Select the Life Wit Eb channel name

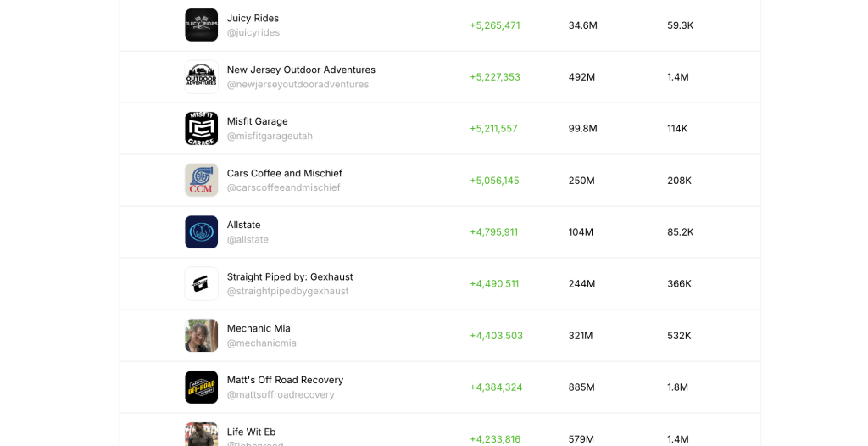click(251, 432)
